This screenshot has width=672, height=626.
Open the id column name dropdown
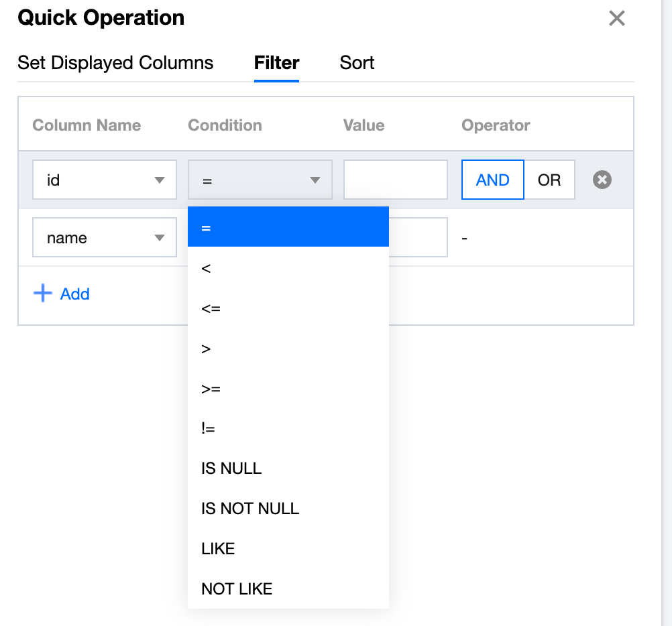tap(105, 180)
